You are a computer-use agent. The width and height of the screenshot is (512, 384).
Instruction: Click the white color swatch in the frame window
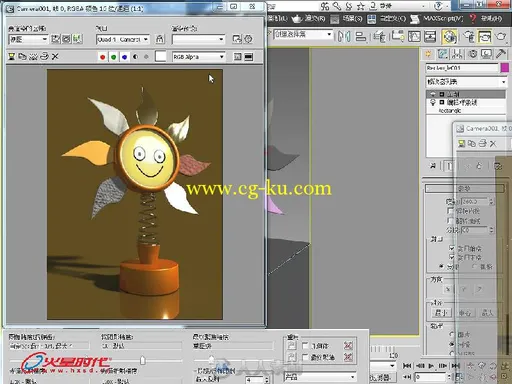pos(160,57)
